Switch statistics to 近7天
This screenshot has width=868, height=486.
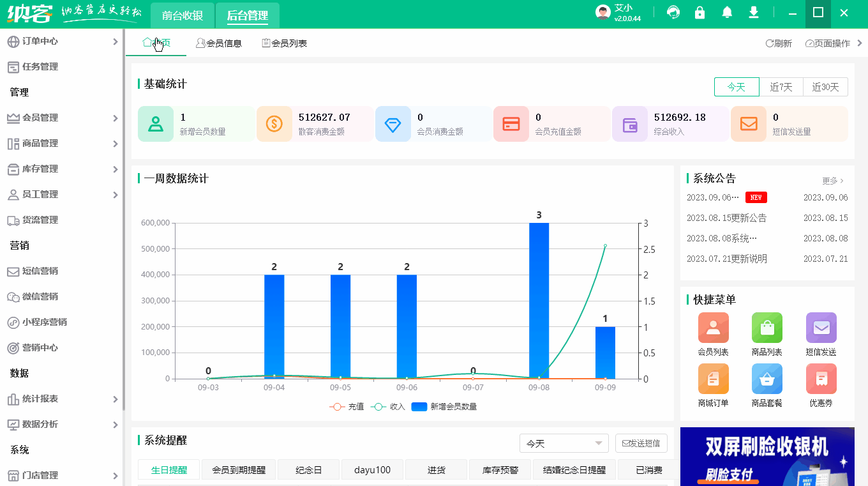[781, 86]
